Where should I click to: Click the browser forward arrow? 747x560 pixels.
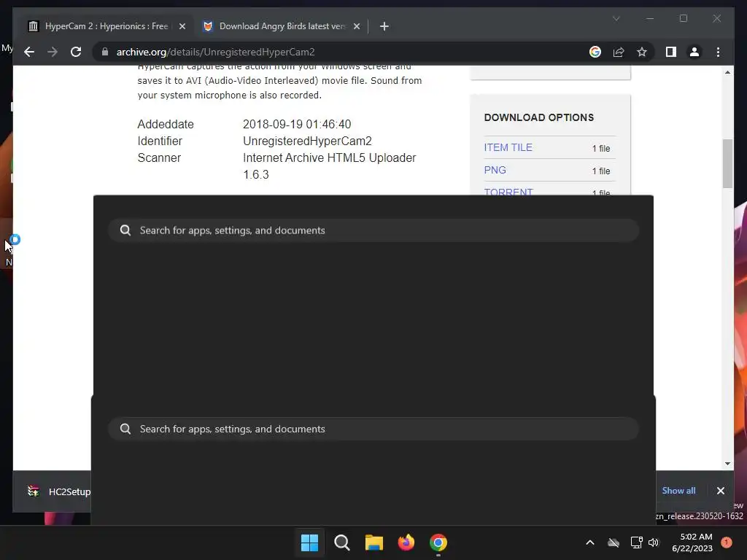coord(53,52)
